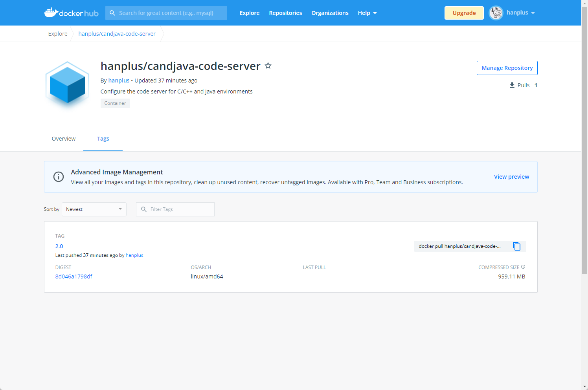This screenshot has width=588, height=390.
Task: Click the repository cube image
Action: (x=68, y=84)
